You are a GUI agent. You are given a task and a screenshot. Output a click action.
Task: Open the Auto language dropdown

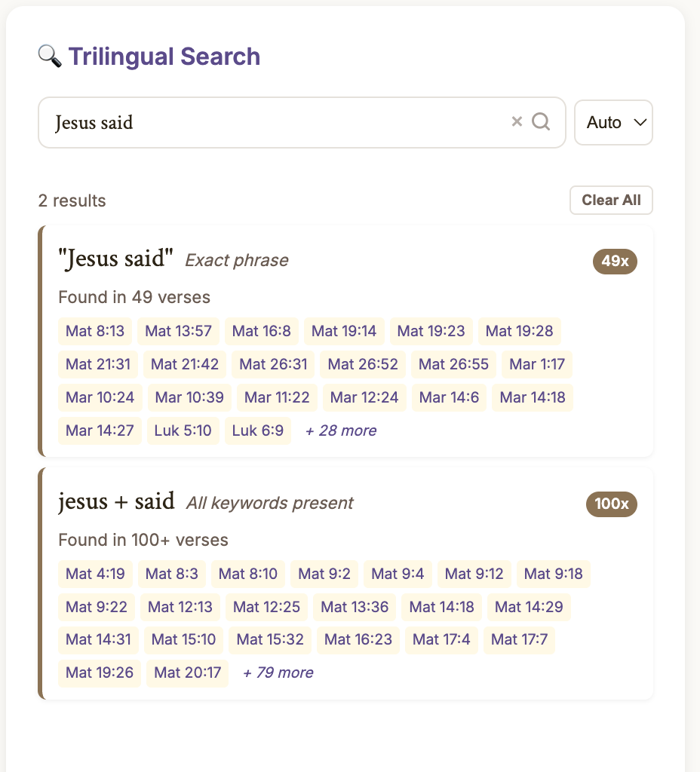click(613, 122)
